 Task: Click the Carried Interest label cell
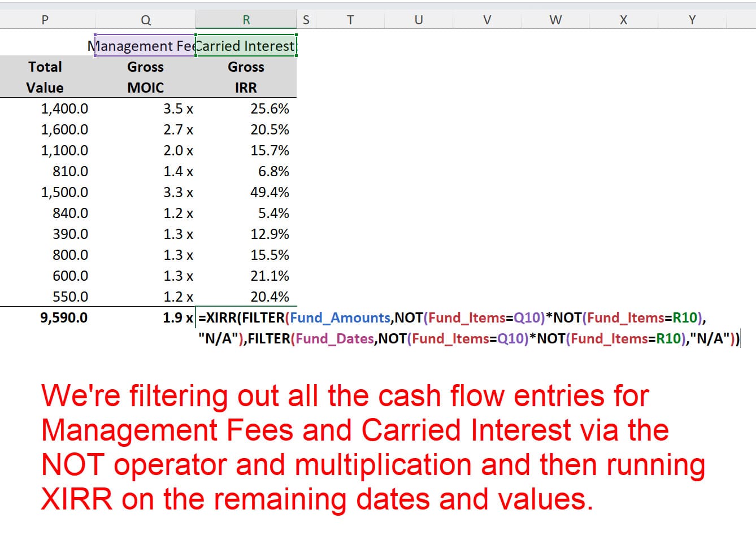coord(245,45)
